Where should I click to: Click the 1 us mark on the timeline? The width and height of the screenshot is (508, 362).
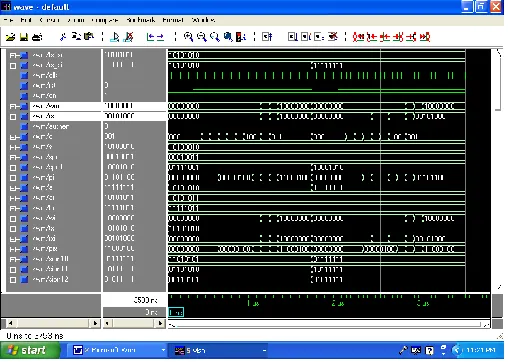[x=253, y=303]
